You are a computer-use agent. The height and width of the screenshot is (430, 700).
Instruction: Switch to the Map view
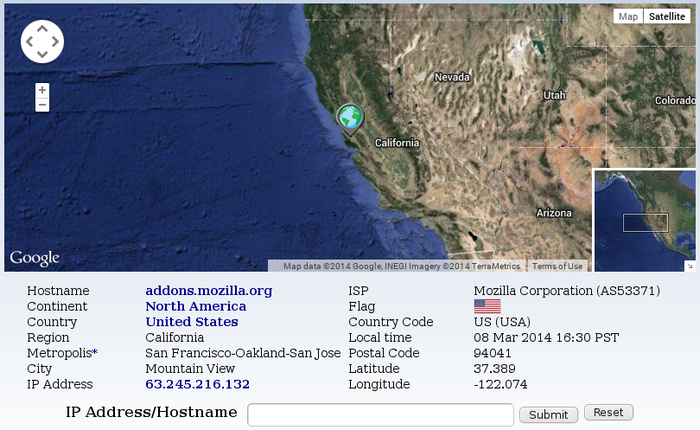628,17
